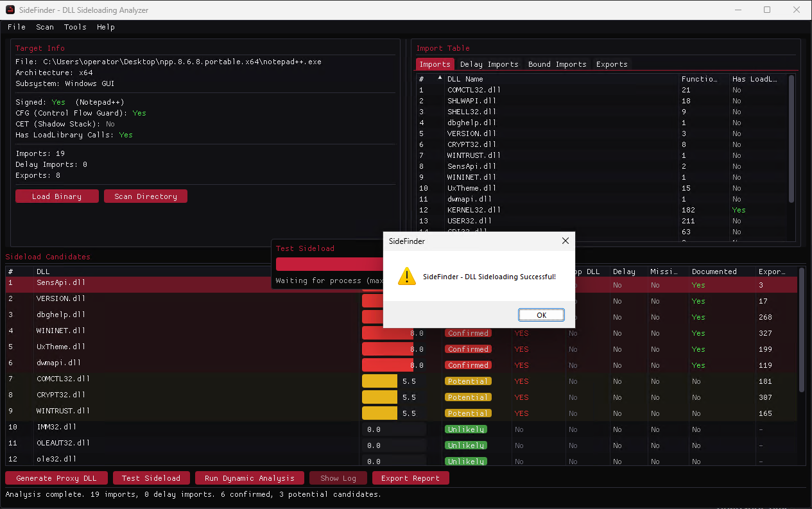This screenshot has height=509, width=812.
Task: Select SensApi.dll candidate row
Action: (x=401, y=284)
